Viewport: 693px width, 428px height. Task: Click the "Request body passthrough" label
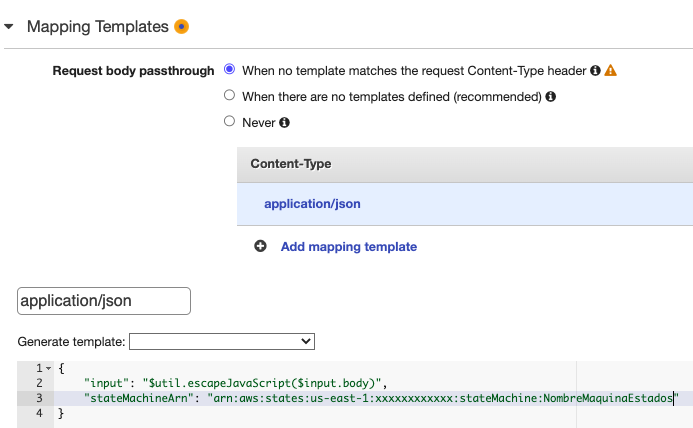point(133,71)
